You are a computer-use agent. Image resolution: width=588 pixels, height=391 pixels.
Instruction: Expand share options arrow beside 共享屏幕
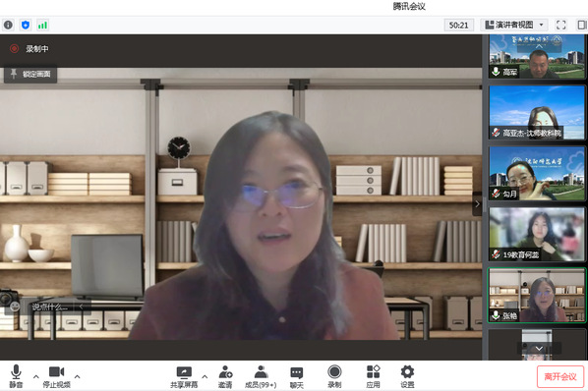[205, 376]
